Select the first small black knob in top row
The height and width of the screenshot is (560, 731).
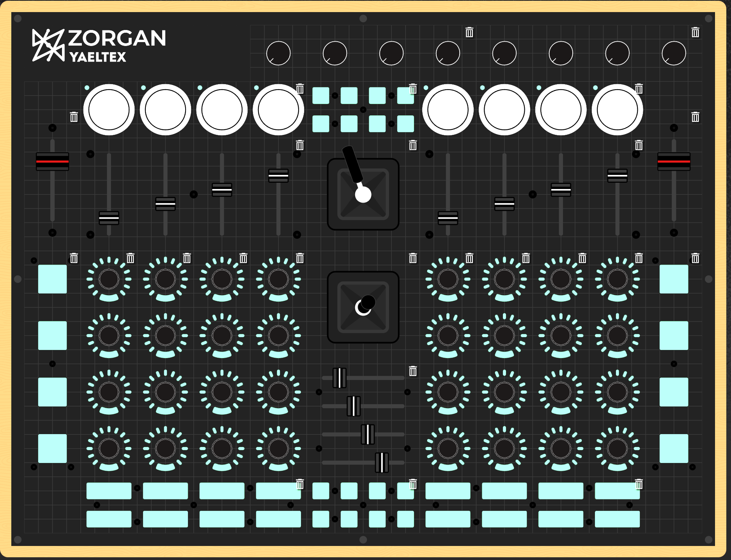(278, 53)
